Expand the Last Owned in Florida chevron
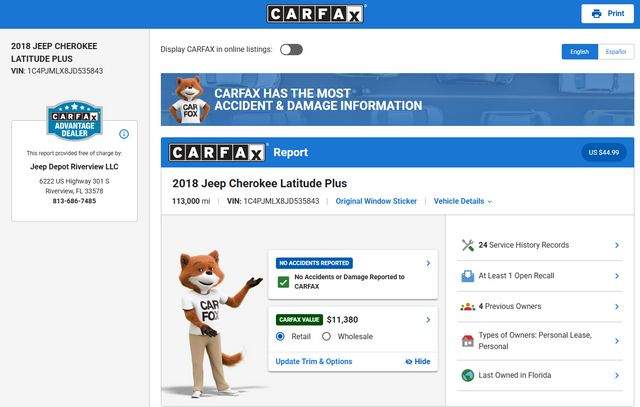 [x=617, y=375]
